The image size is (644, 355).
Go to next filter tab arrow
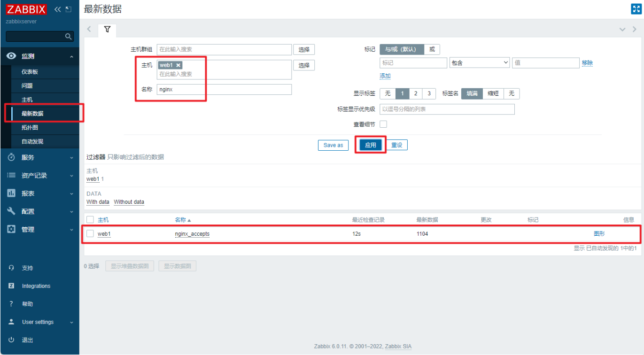click(635, 30)
